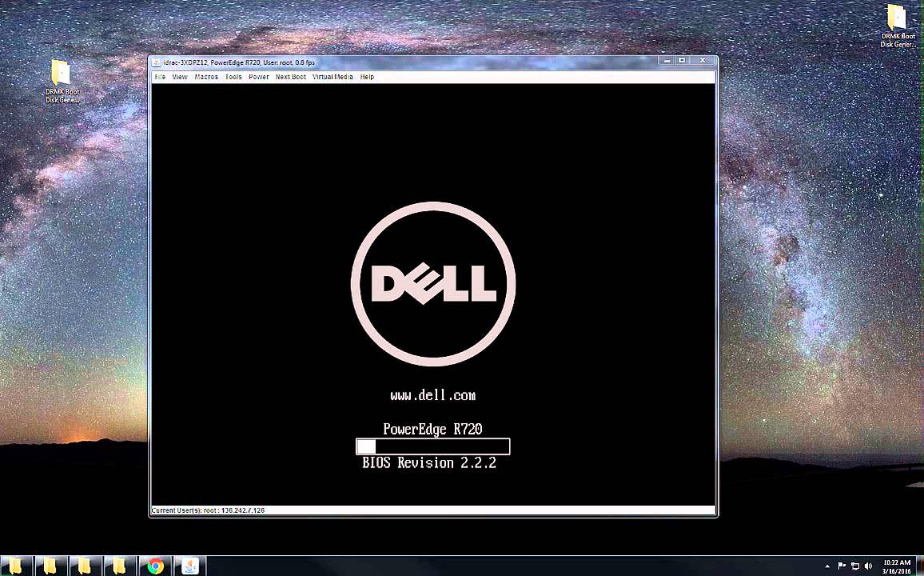
Task: Open the Macros menu
Action: click(206, 77)
